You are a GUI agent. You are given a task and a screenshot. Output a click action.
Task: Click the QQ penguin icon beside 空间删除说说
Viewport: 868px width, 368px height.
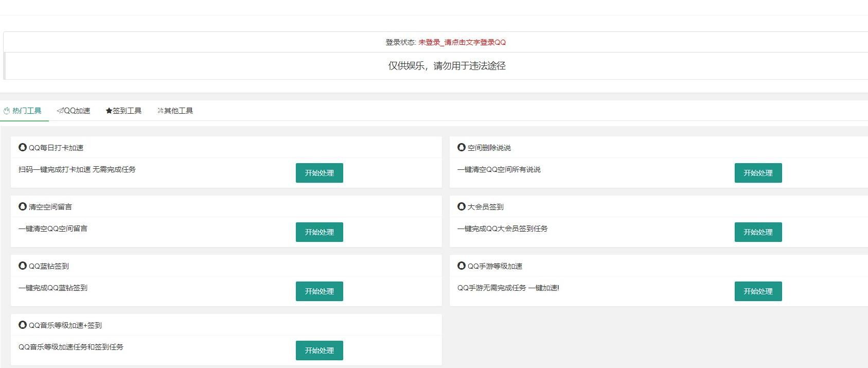[x=462, y=147]
